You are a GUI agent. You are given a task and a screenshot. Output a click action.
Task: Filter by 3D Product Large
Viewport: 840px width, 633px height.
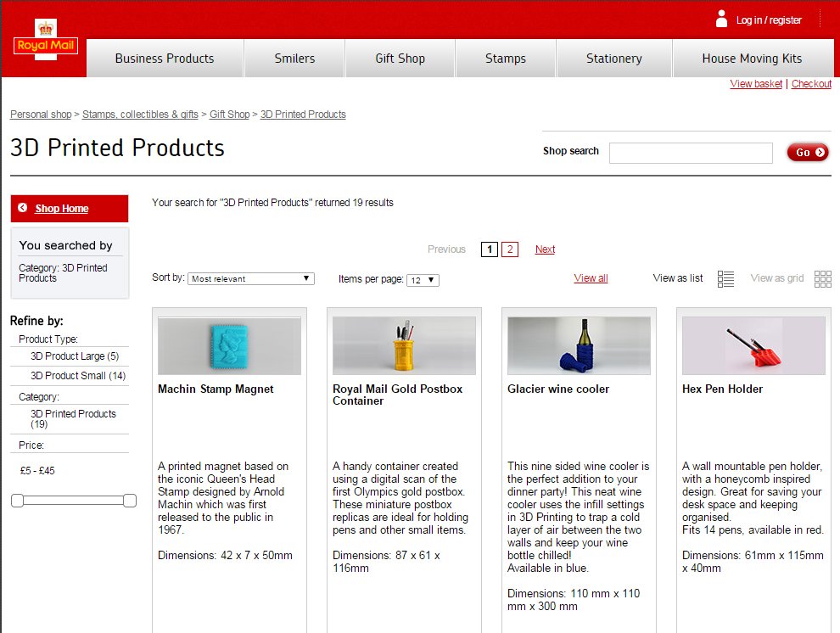coord(75,356)
